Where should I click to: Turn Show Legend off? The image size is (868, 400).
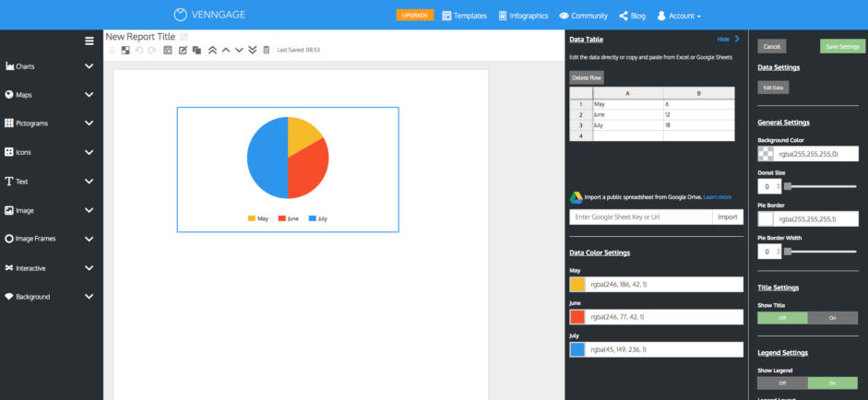(x=782, y=382)
